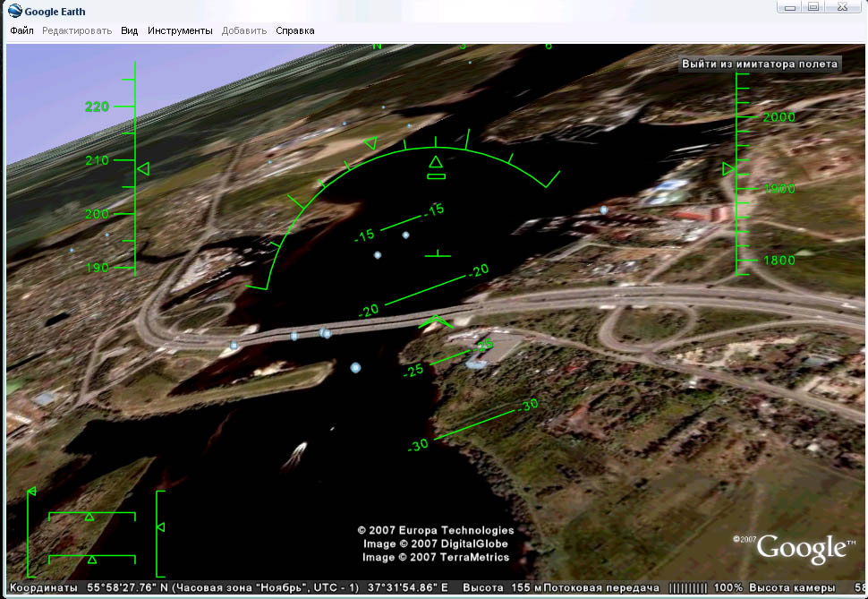Click the 190 speed scale label
This screenshot has height=599, width=868.
pyautogui.click(x=97, y=268)
